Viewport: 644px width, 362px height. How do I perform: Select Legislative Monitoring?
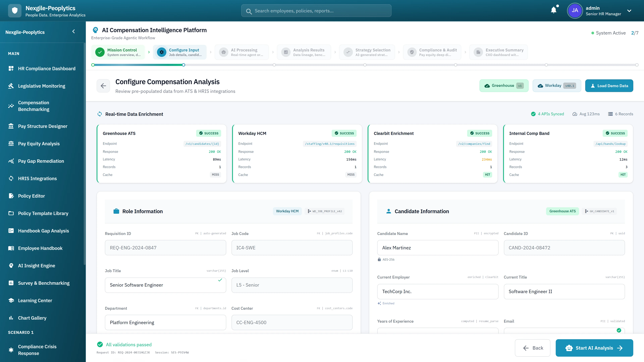point(41,86)
